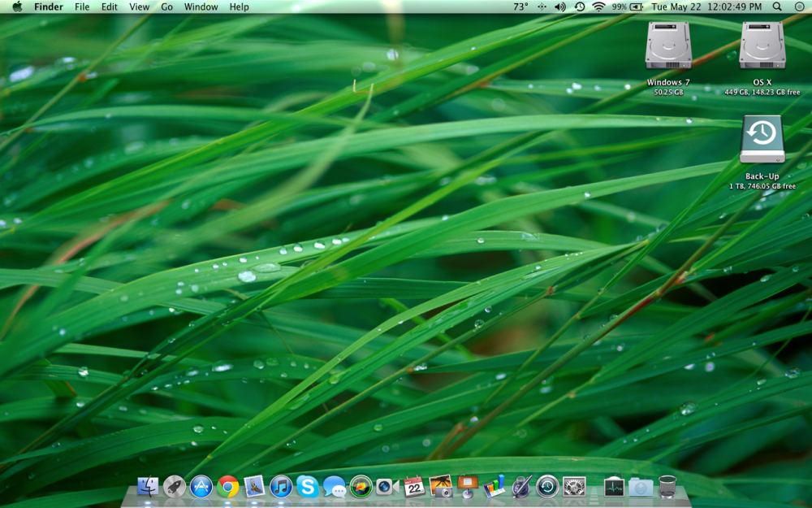Launch Launchpad rocket icon in dock
Viewport: 812px width, 508px height.
pyautogui.click(x=175, y=487)
